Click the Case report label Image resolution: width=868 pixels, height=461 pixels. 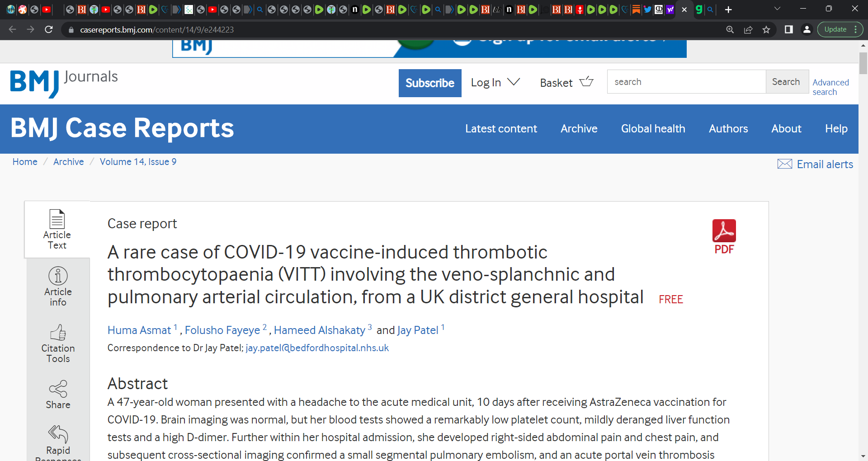click(x=142, y=224)
